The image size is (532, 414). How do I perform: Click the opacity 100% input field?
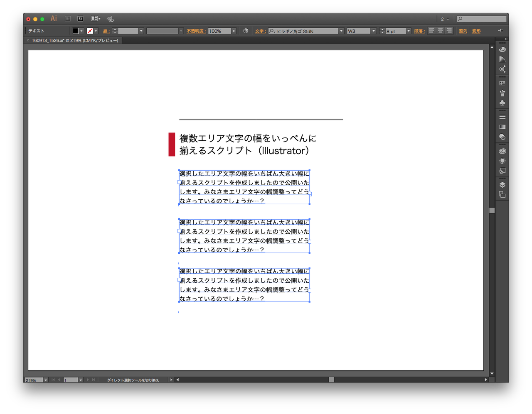click(219, 31)
